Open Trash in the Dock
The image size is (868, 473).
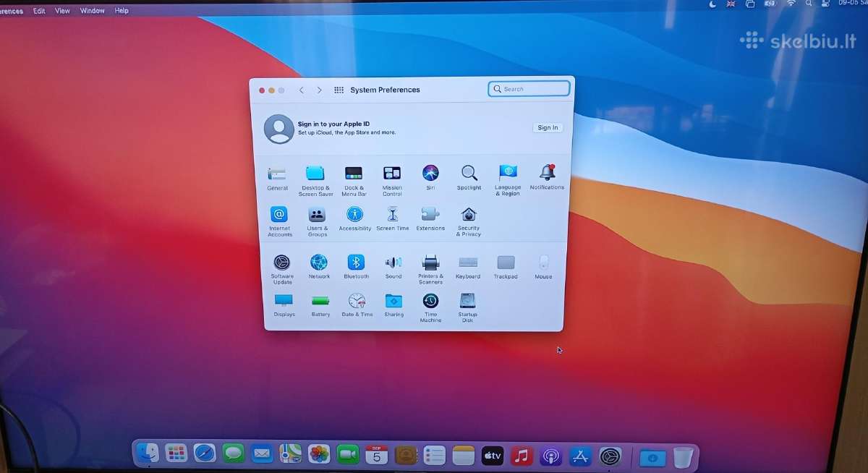(x=683, y=458)
